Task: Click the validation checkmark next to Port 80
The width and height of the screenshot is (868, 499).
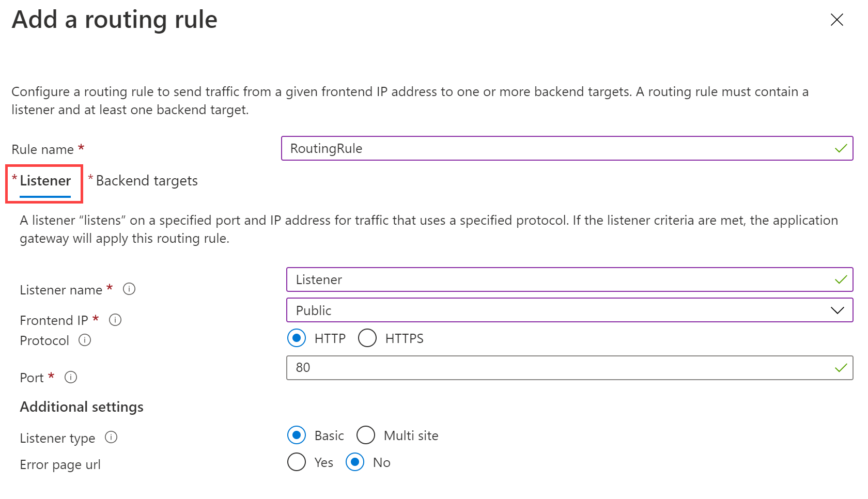Action: click(841, 368)
